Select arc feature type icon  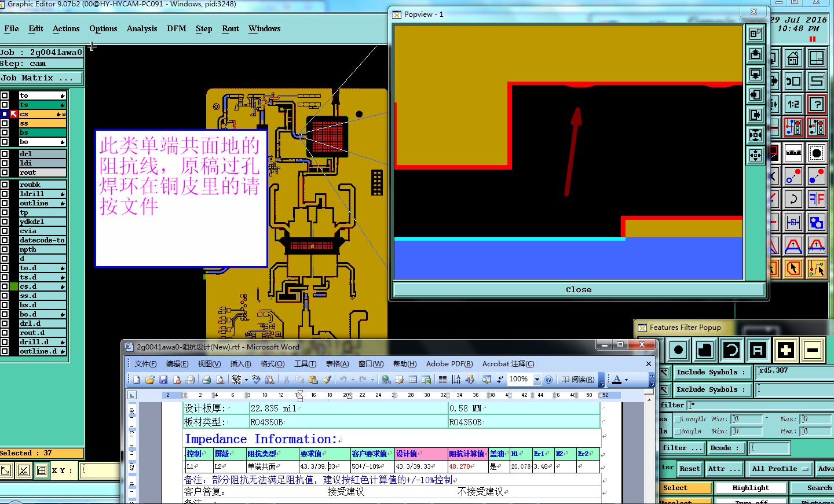(731, 350)
